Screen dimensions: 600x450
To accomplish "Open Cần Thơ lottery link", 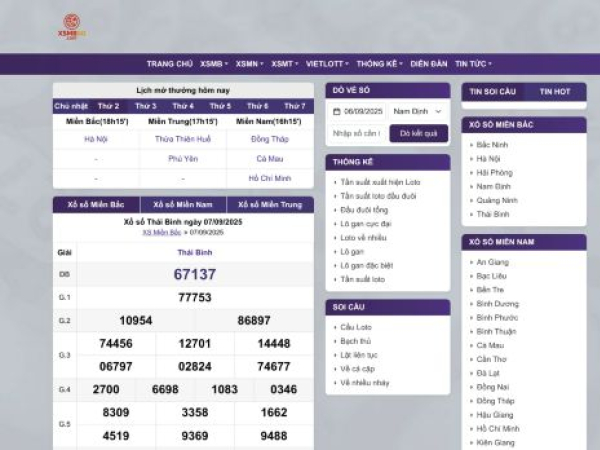I will coord(491,359).
